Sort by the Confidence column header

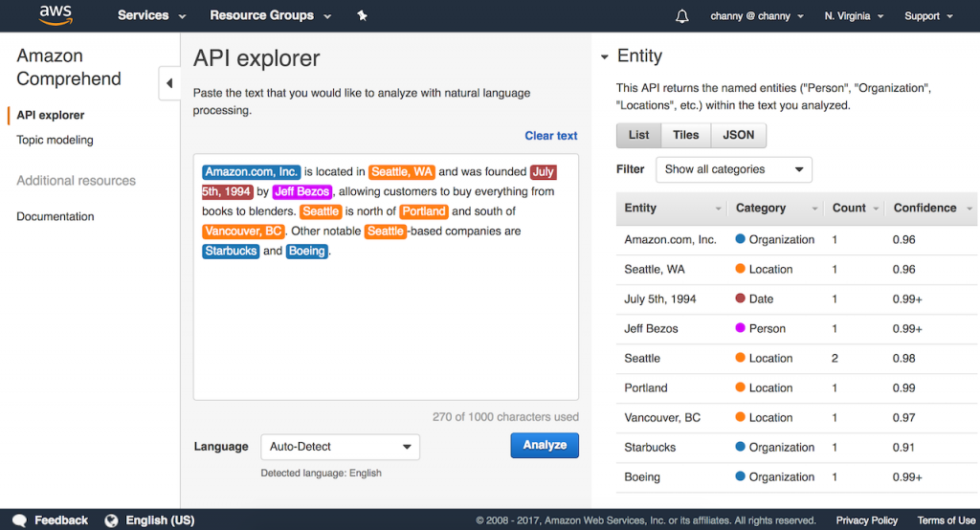click(x=932, y=209)
